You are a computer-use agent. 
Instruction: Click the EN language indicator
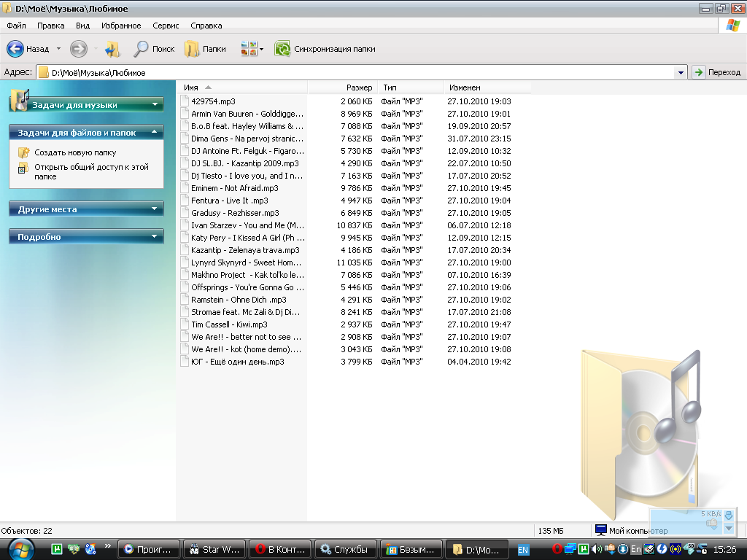tap(523, 550)
